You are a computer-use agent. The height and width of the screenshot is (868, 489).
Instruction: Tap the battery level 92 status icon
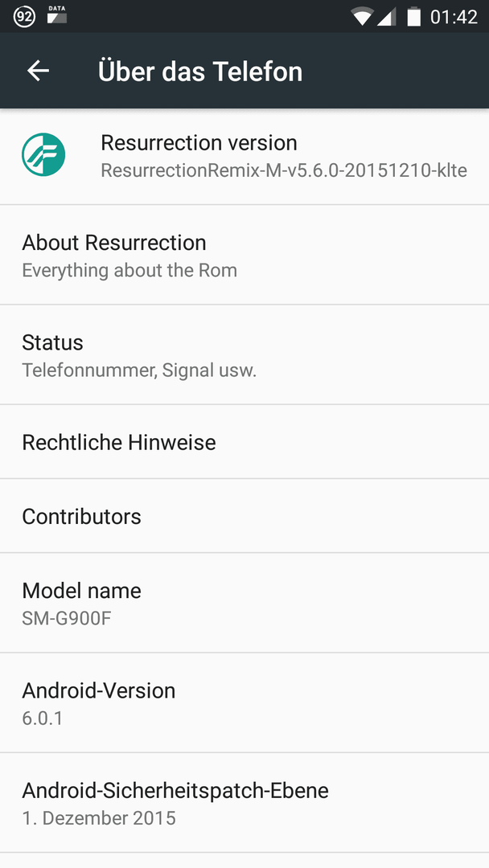point(24,17)
